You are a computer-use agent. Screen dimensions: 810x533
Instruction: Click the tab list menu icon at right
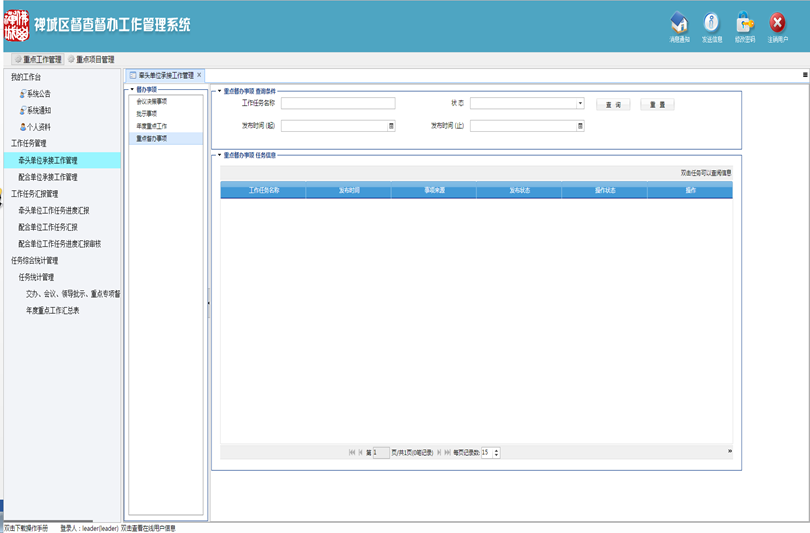point(805,75)
